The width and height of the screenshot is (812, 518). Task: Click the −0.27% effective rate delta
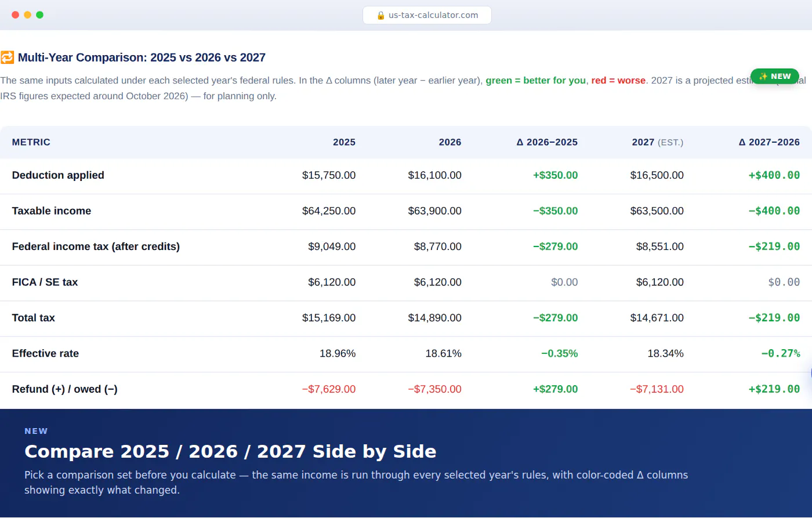click(781, 353)
